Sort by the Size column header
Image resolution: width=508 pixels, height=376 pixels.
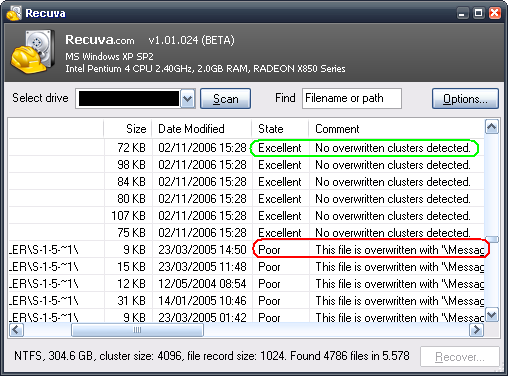coord(128,129)
